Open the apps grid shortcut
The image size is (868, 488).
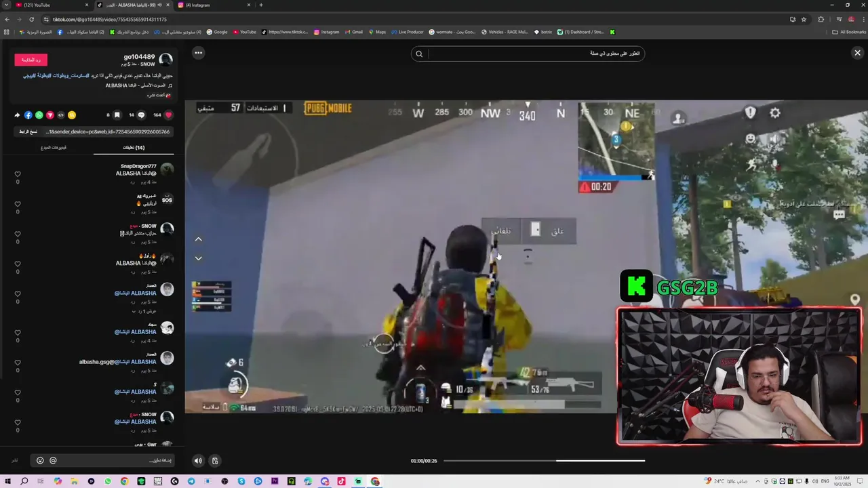pyautogui.click(x=7, y=32)
